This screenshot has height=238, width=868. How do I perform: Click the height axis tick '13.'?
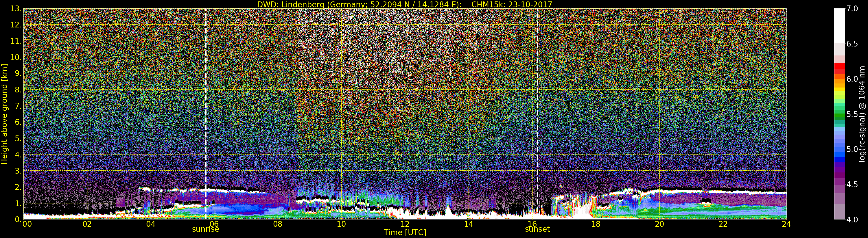tap(16, 9)
